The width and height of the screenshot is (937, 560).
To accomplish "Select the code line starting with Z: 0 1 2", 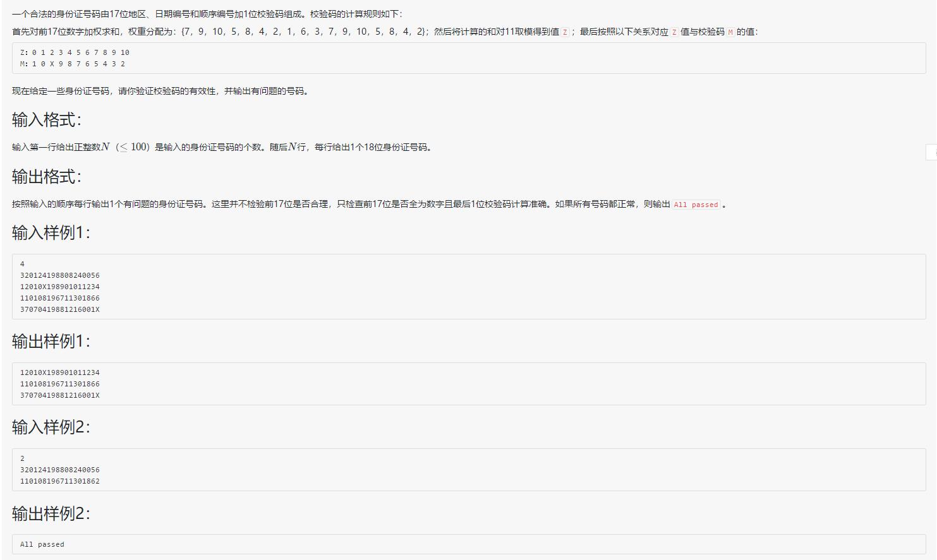I will 75,52.
